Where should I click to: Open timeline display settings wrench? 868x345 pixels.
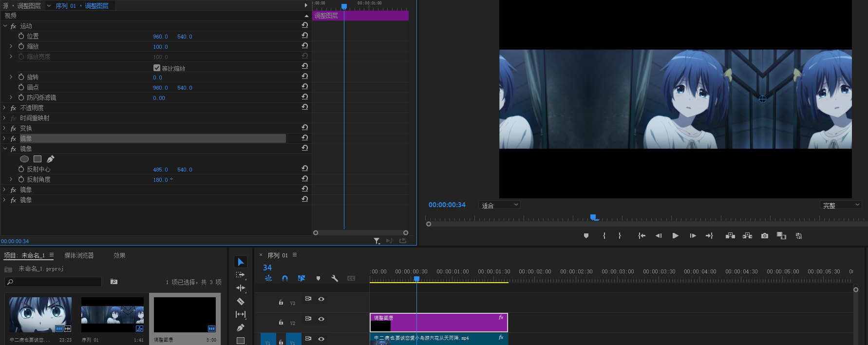pyautogui.click(x=335, y=278)
